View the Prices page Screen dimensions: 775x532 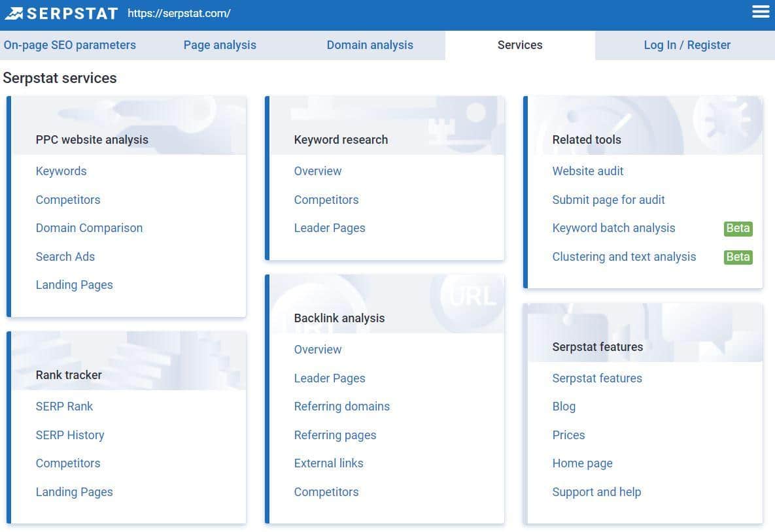568,435
